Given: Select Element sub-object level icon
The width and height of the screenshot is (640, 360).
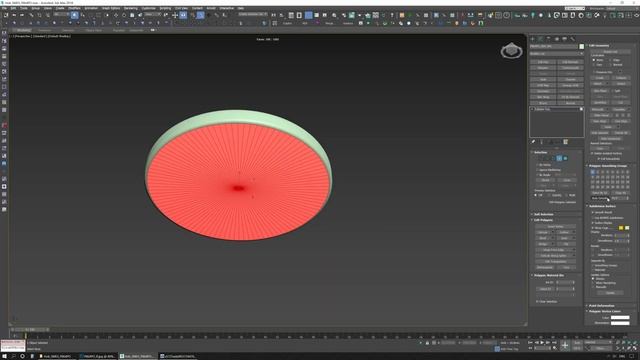Looking at the screenshot, I should [x=565, y=158].
